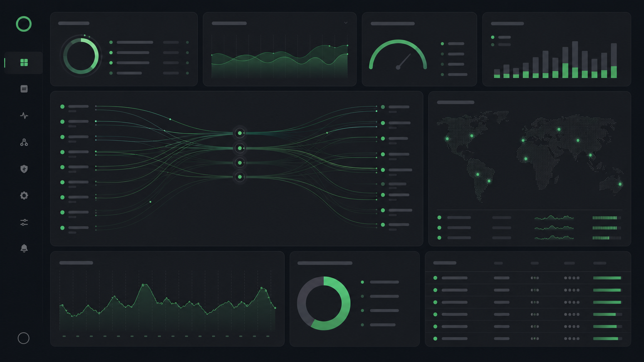This screenshot has width=644, height=362.
Task: Select the map location dot on Australia
Action: pos(620,184)
